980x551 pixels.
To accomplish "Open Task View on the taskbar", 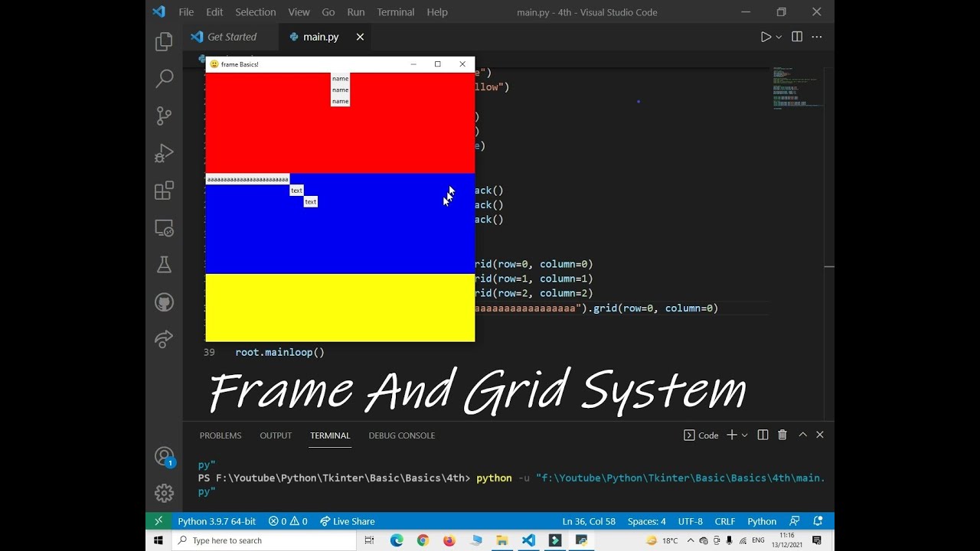I will pyautogui.click(x=369, y=540).
